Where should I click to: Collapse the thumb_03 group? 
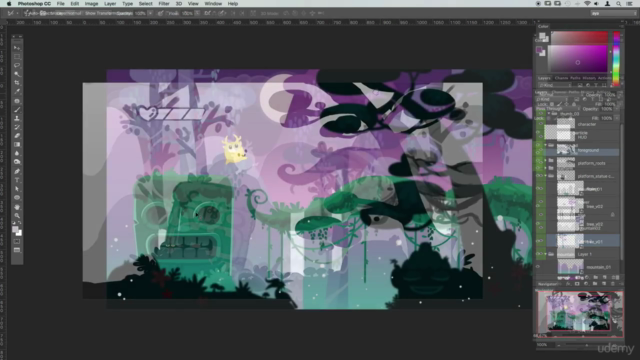(549, 114)
